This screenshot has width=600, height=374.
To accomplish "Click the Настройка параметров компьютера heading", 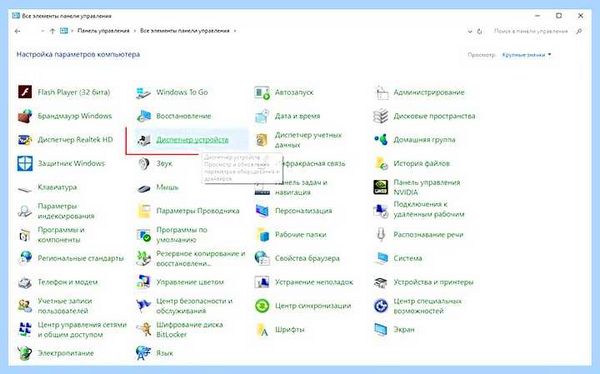I will pos(78,54).
